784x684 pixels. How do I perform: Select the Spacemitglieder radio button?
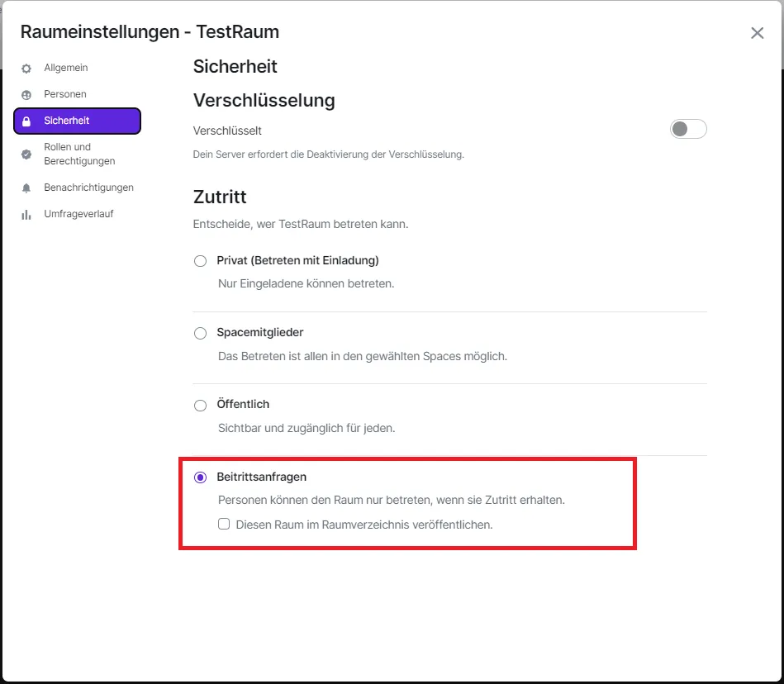(200, 333)
